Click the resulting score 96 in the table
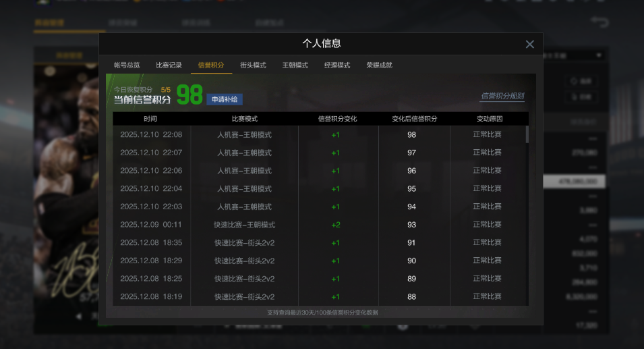This screenshot has width=644, height=349. [411, 171]
